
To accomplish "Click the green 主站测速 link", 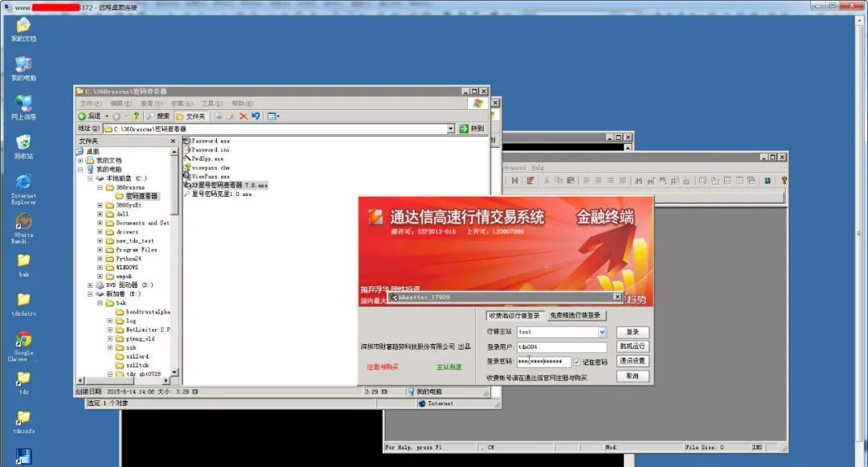I will click(x=449, y=367).
